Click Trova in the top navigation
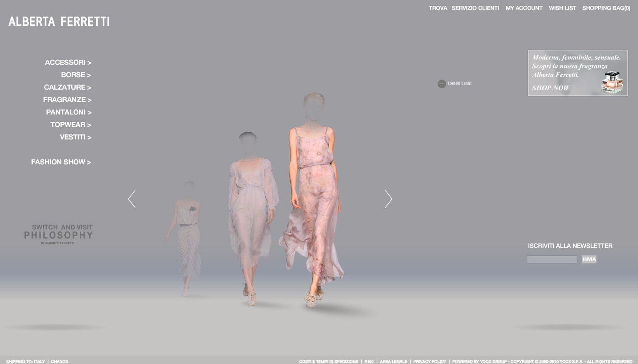 tap(438, 8)
